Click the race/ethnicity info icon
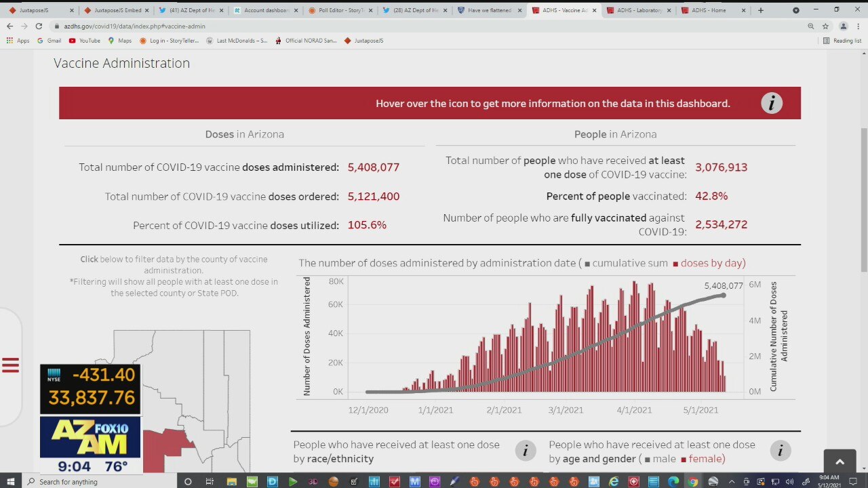The image size is (868, 488). 525,451
